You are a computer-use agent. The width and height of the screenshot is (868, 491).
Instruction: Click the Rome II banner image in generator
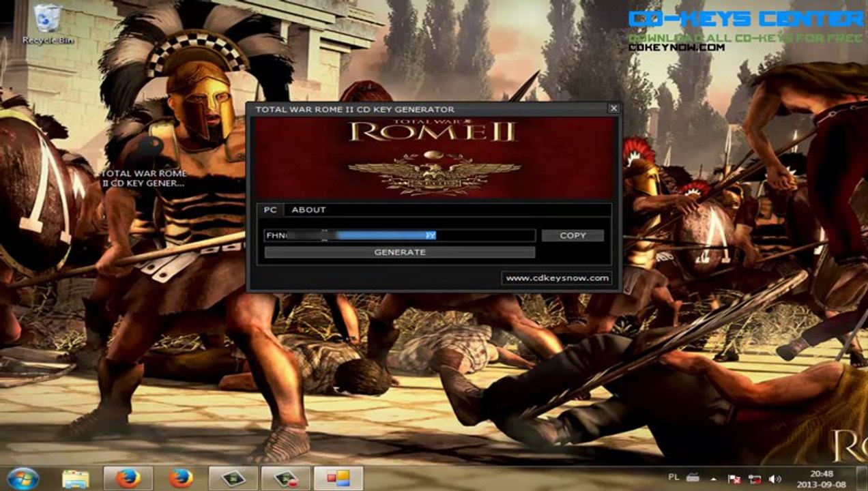point(434,158)
